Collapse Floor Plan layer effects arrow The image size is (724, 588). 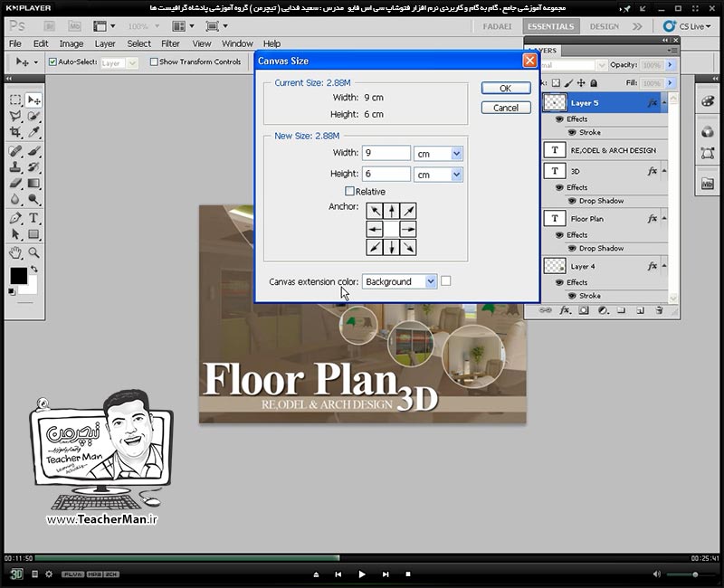[664, 218]
